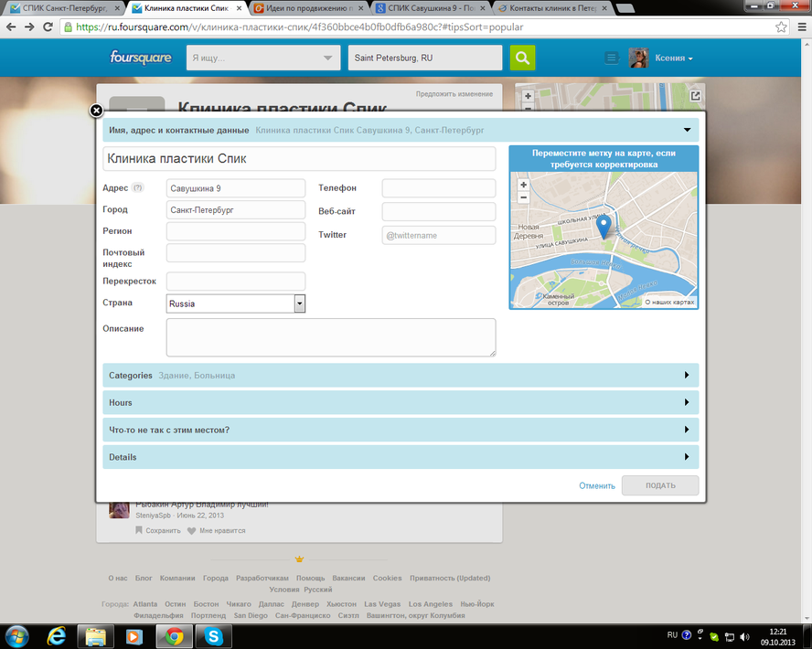Screen dimensions: 812x649
Task: Open the Los Angeles city footer link
Action: [431, 604]
